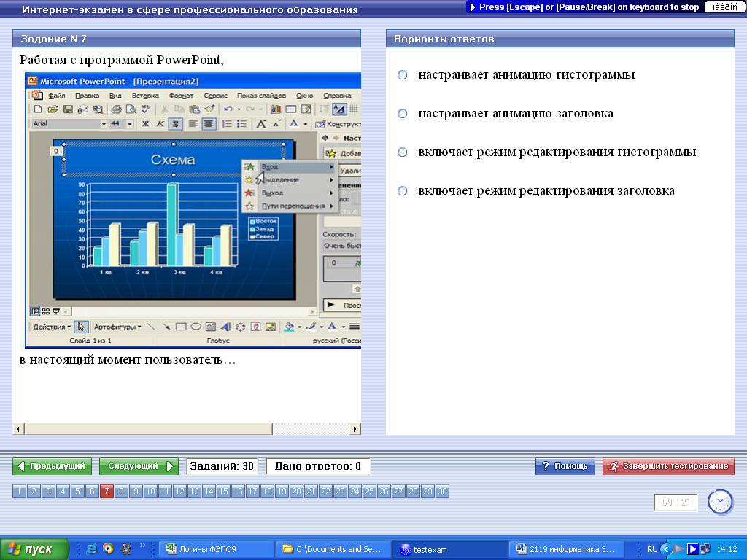This screenshot has width=747, height=560.
Task: Launch Internet Explorer from quick launch
Action: point(91,549)
